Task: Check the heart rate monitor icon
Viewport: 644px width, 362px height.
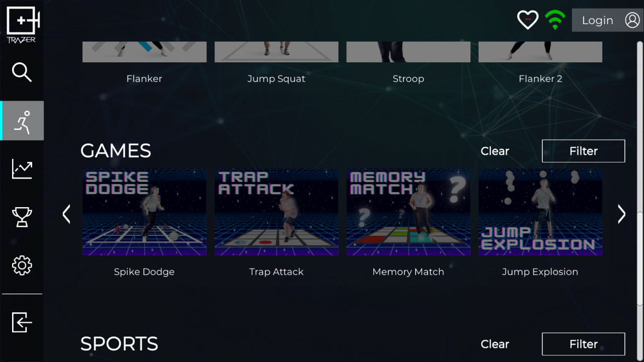Action: (528, 20)
